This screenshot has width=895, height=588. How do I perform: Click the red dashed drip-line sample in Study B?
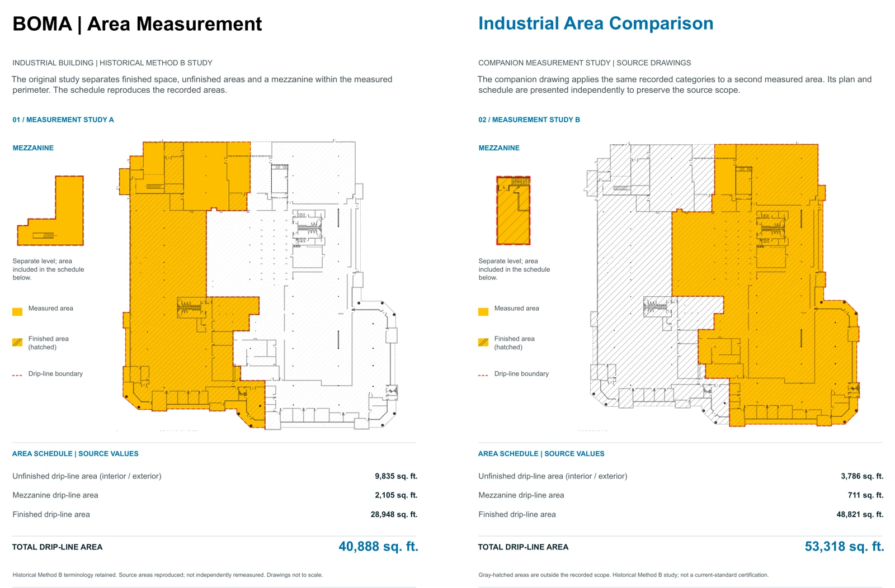[483, 375]
